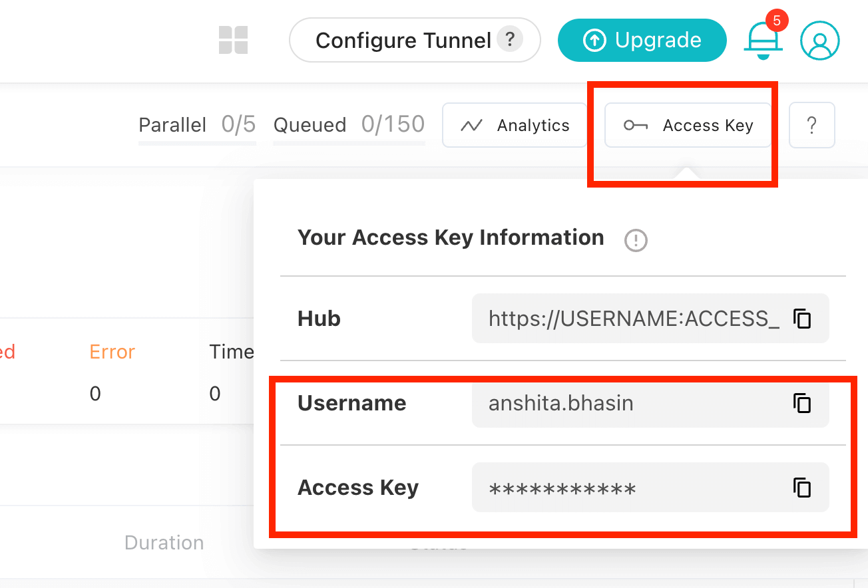Toggle the Access Key panel open or closed

687,124
